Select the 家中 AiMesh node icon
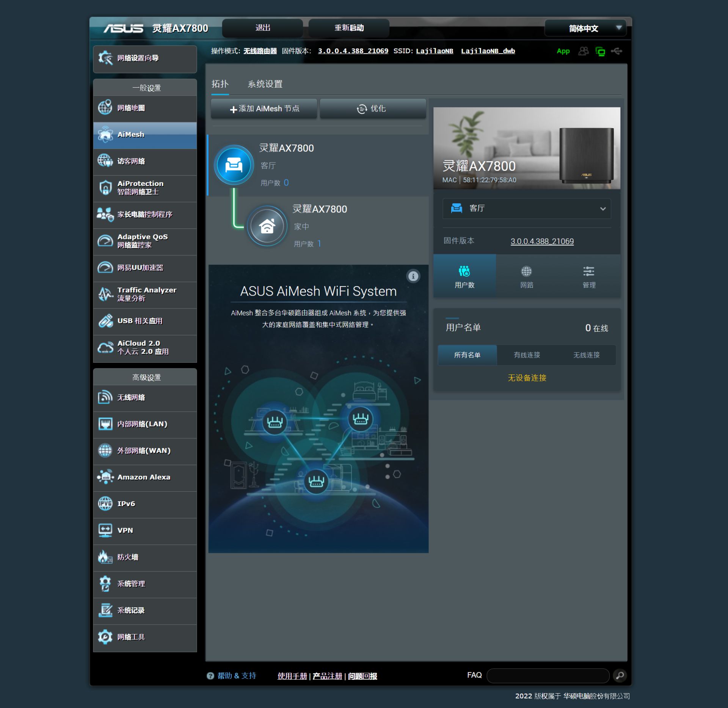The image size is (728, 708). click(267, 226)
